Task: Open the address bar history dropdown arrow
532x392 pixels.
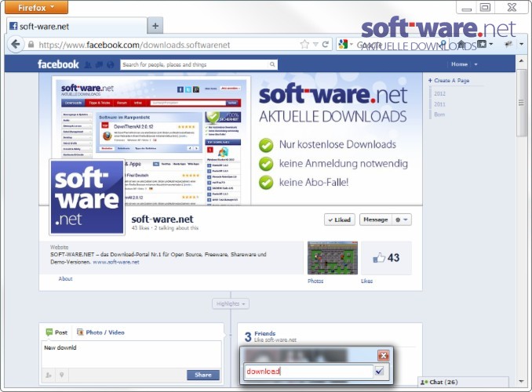Action: [315, 45]
